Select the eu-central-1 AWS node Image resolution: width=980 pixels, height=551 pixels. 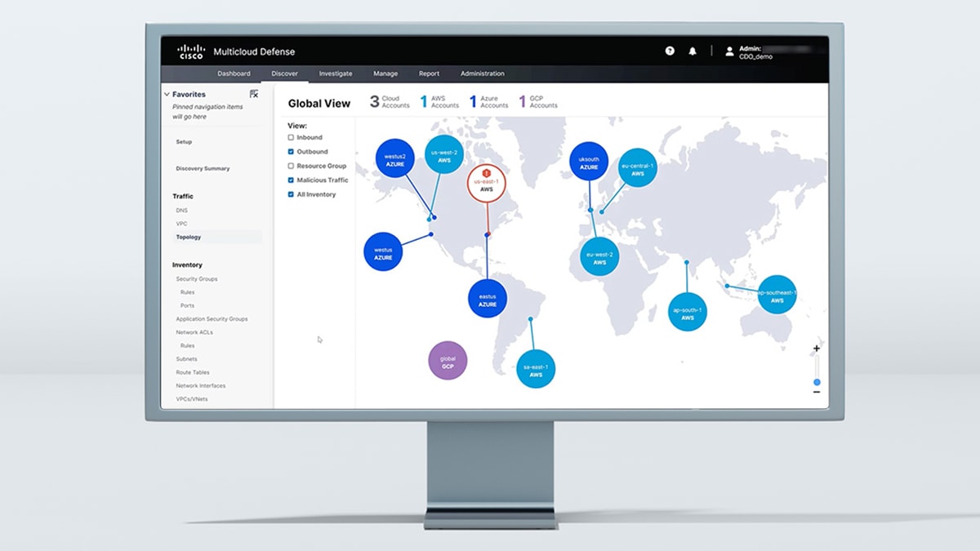pos(638,168)
